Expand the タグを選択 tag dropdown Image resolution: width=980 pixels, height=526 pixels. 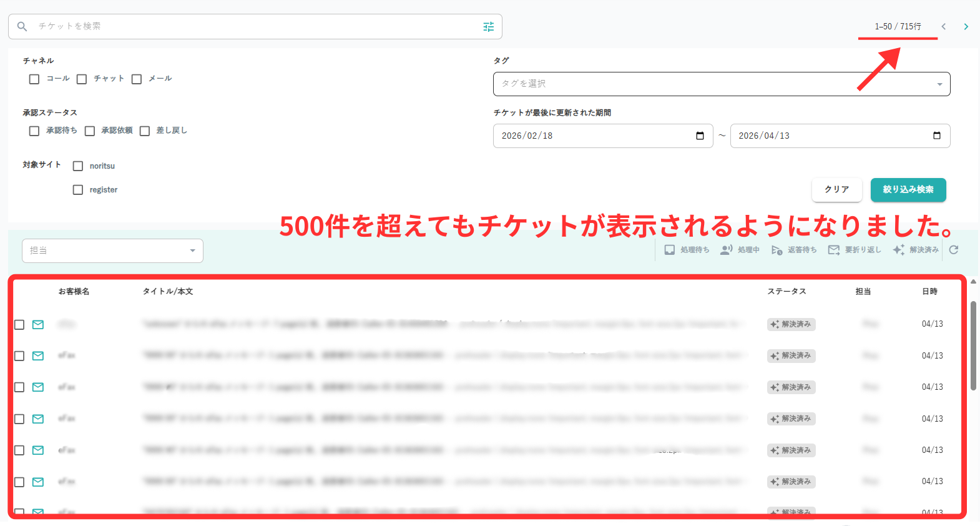(721, 84)
